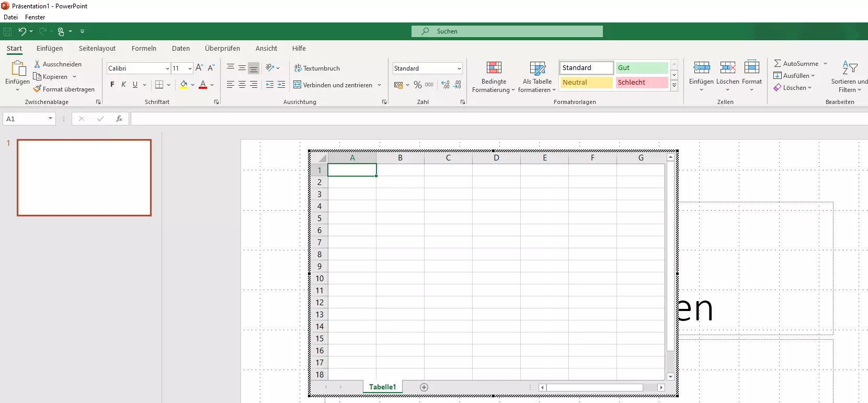Toggle underline U formatting
Viewport: 868px width, 403px height.
click(135, 85)
